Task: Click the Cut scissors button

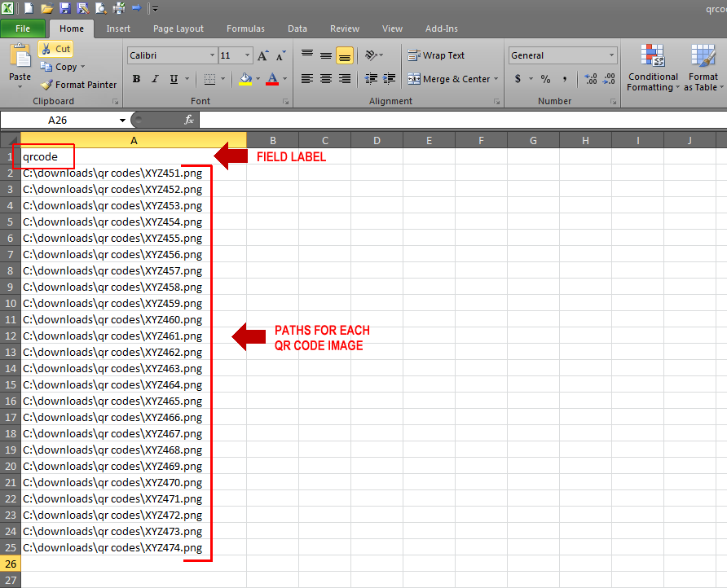Action: click(55, 49)
